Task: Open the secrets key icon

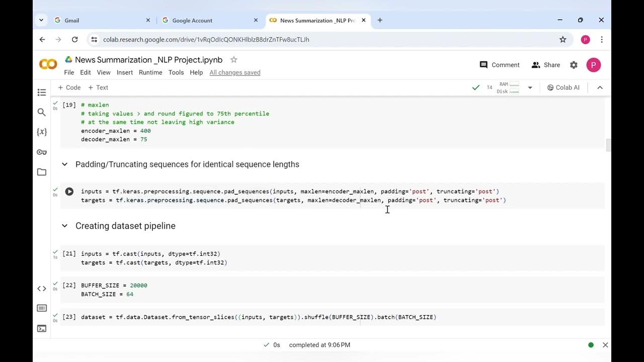Action: click(42, 152)
